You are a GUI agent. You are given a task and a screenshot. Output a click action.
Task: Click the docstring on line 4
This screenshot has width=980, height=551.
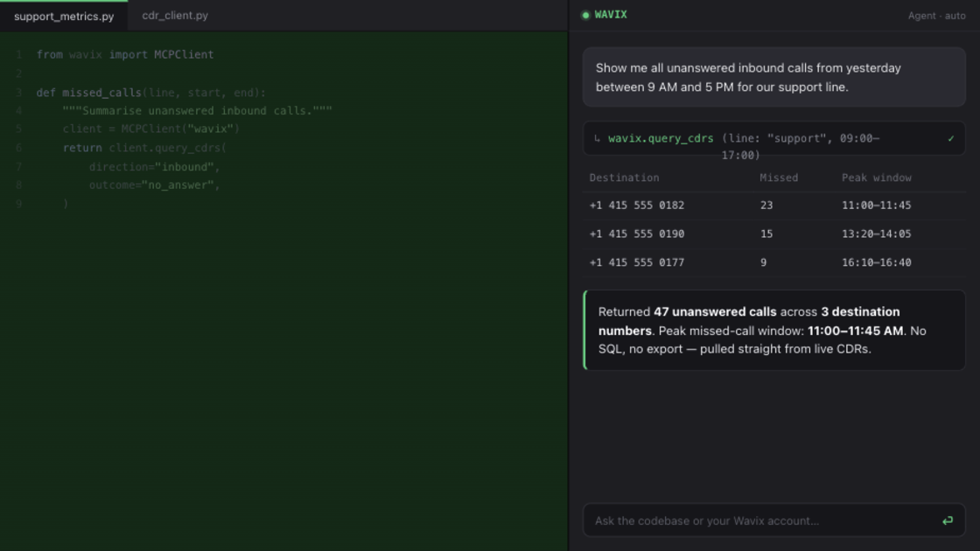(x=197, y=111)
